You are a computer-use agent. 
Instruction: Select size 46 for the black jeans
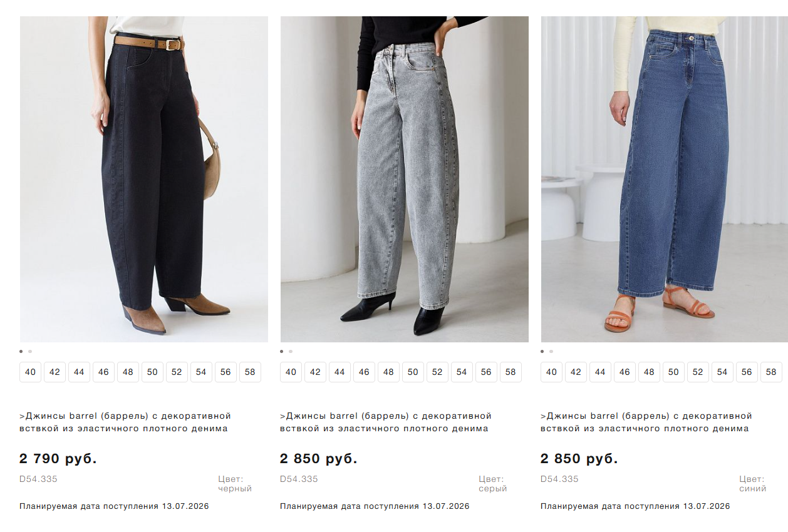pos(103,372)
